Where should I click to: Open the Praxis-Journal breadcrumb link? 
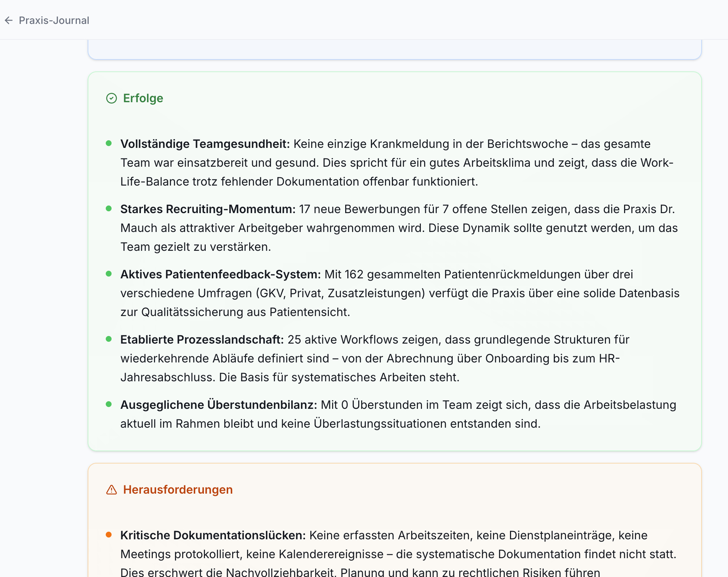tap(54, 20)
